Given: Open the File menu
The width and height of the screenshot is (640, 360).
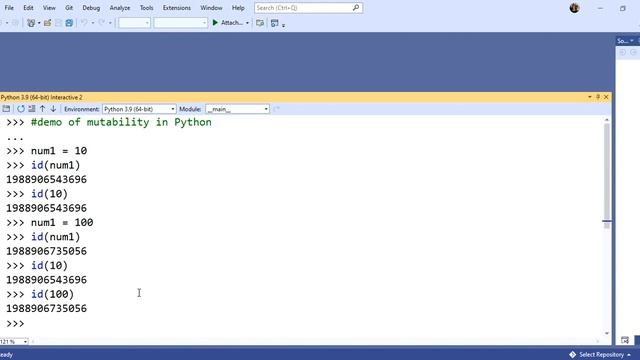Looking at the screenshot, I should tap(9, 8).
